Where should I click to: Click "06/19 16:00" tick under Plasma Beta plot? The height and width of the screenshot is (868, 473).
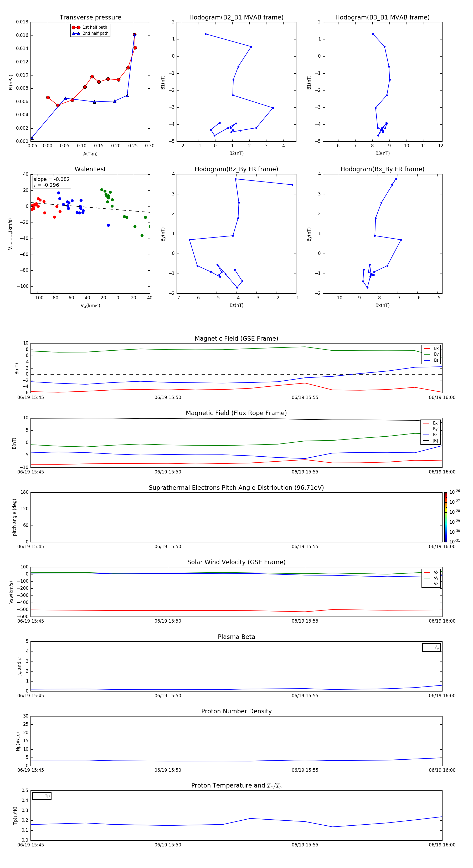click(x=442, y=695)
